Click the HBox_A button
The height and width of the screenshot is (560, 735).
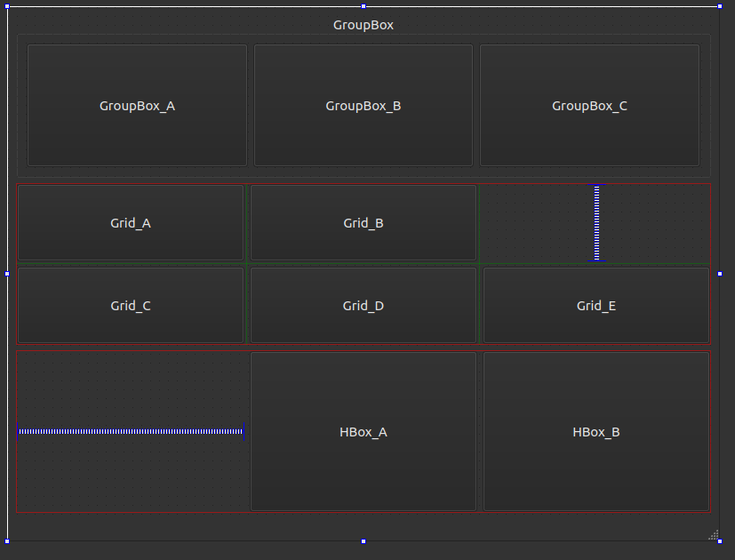pyautogui.click(x=364, y=431)
